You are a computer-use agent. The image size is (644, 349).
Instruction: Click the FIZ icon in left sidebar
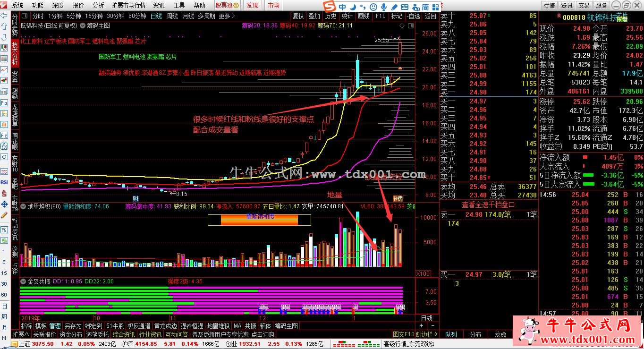coord(4,135)
